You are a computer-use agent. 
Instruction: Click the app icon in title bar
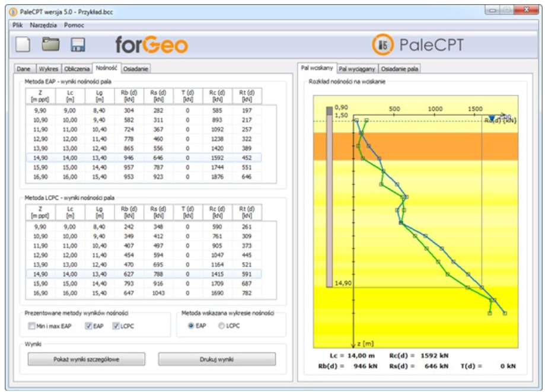13,11
